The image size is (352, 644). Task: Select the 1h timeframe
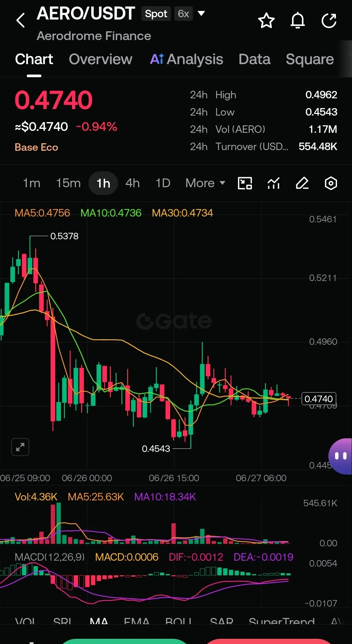[103, 183]
